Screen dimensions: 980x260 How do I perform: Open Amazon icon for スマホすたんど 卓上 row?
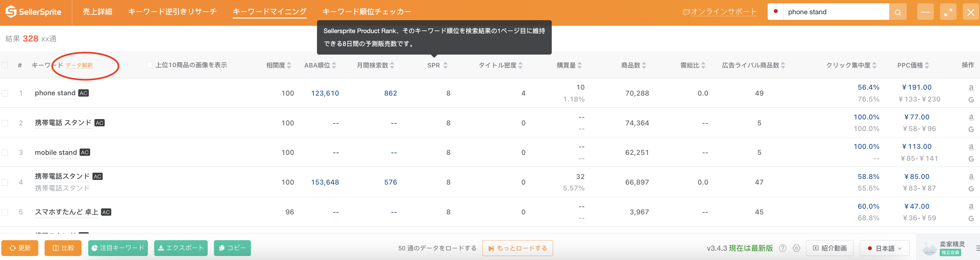coord(971,206)
